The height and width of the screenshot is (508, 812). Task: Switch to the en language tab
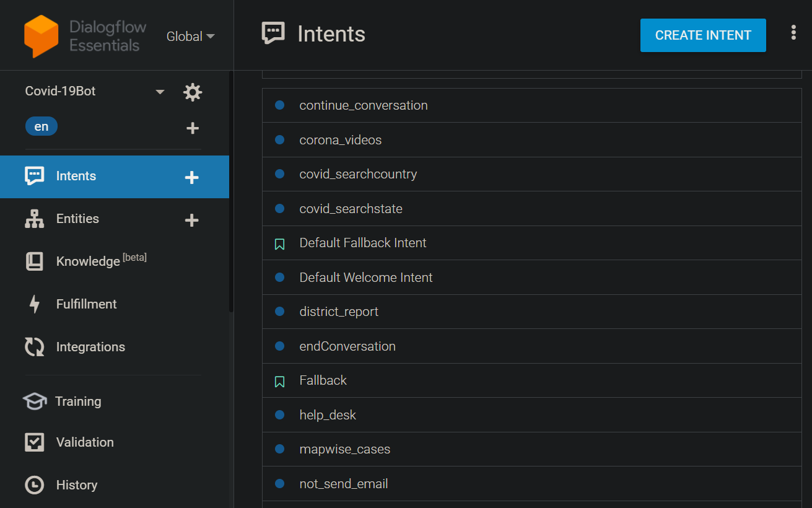coord(41,126)
